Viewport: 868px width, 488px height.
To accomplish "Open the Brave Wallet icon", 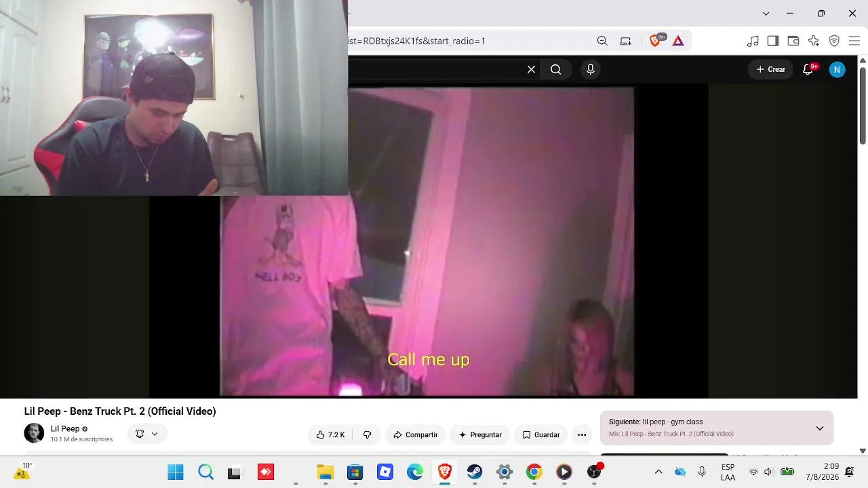I will (793, 41).
